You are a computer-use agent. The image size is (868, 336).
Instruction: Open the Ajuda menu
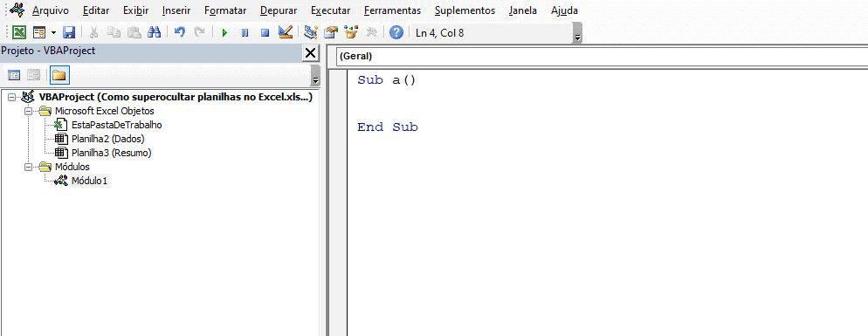(x=565, y=10)
